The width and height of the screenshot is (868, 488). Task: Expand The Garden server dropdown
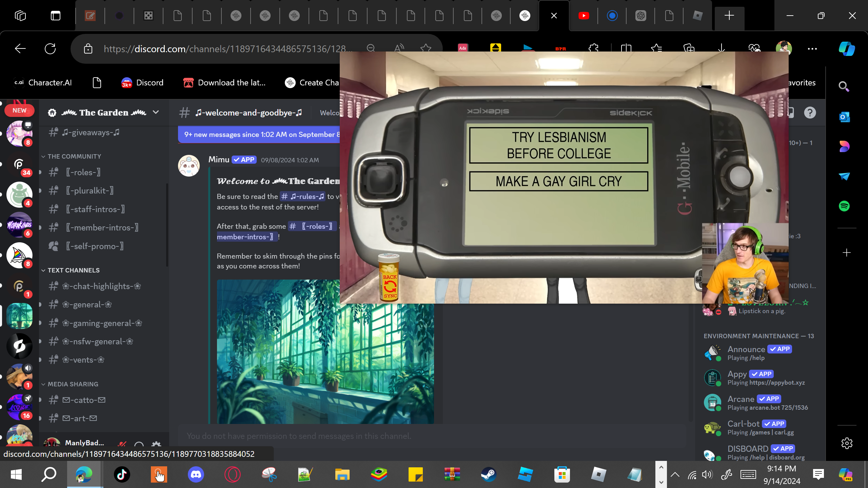156,113
